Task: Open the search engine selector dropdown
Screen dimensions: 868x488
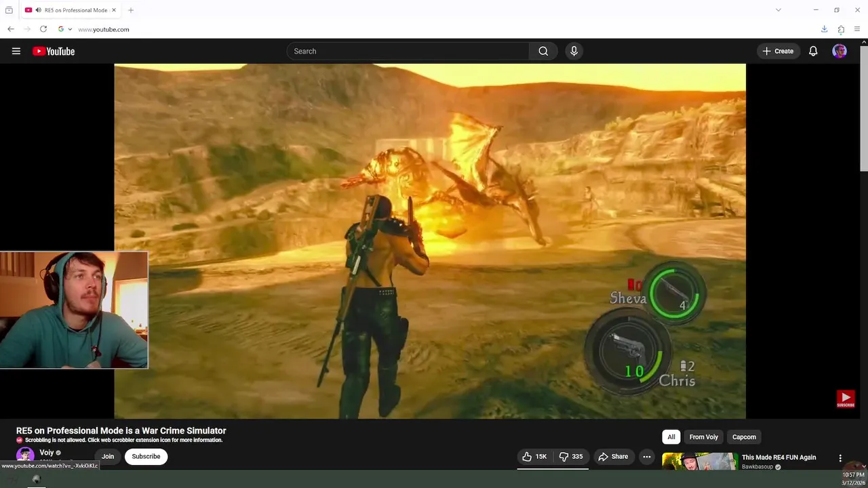Action: (65, 29)
